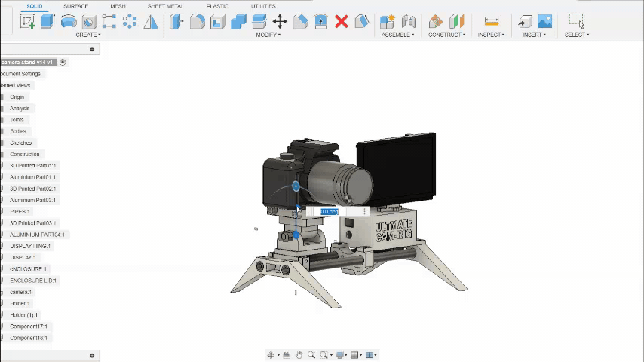Click the Grid and Snaps icon

(x=354, y=355)
